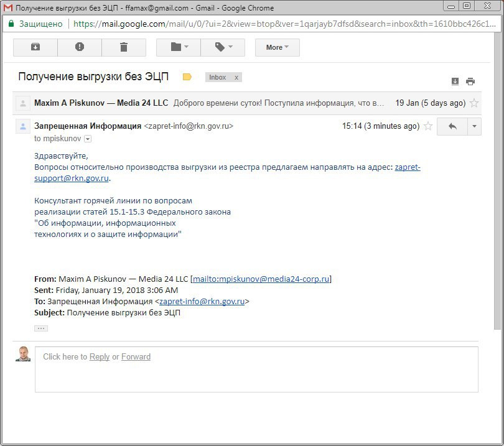
Task: Click the URL in the address bar
Action: click(284, 24)
